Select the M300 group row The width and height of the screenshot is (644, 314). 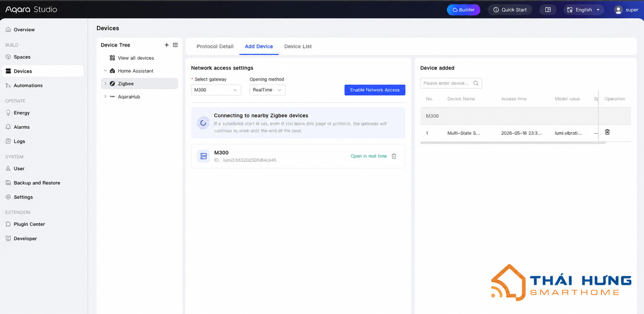coord(526,116)
